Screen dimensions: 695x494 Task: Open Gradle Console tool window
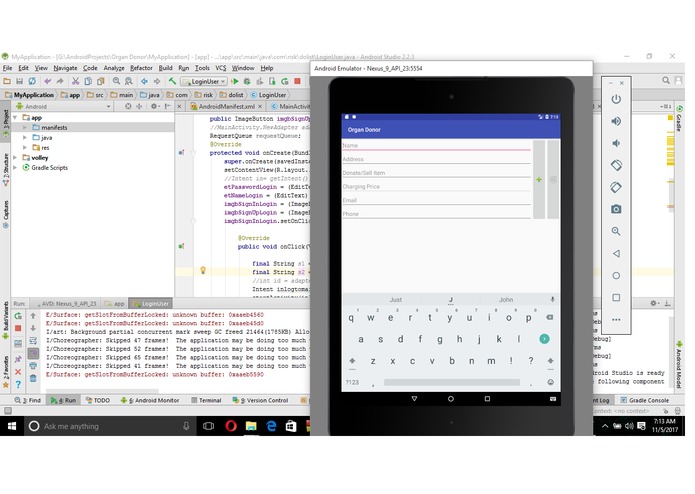point(644,401)
